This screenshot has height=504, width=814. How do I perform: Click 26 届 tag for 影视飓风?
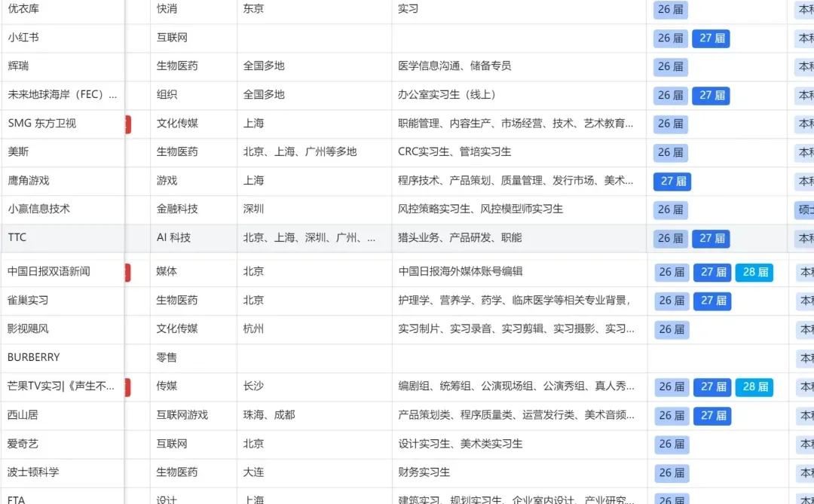pos(672,329)
